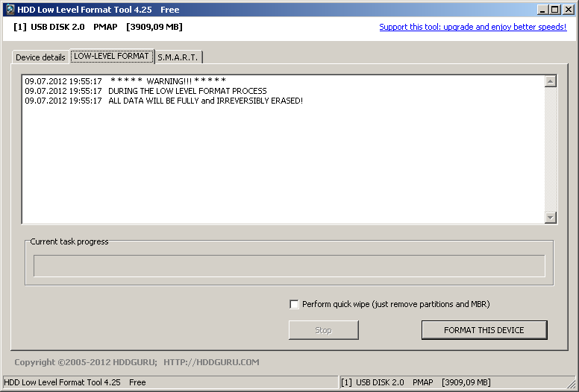
Task: Open the S.M.A.R.T. tab
Action: point(178,57)
